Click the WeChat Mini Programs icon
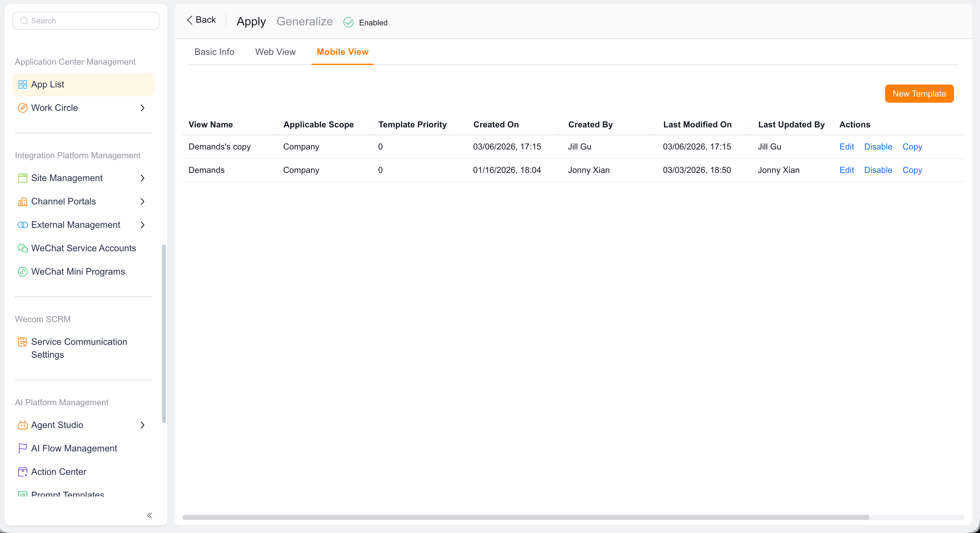Image resolution: width=980 pixels, height=533 pixels. click(22, 272)
